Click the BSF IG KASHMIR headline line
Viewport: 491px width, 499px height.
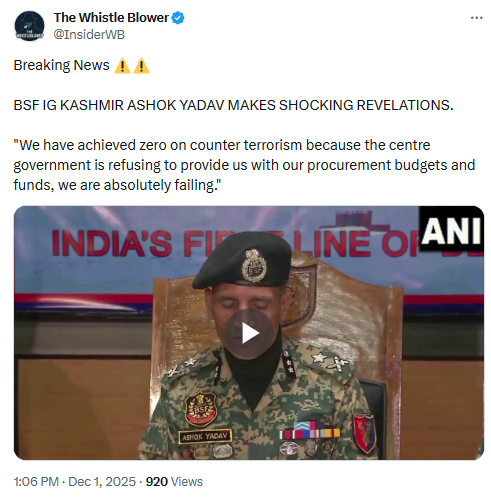(x=233, y=105)
